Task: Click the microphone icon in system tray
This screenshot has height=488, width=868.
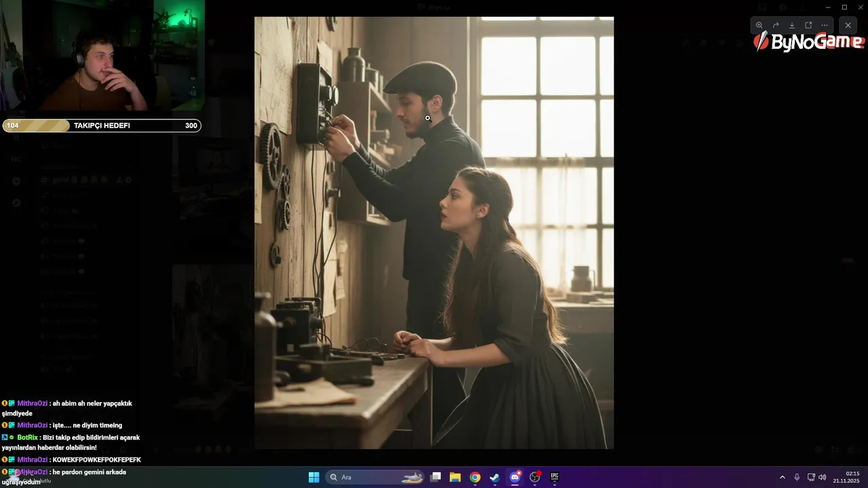Action: [797, 477]
